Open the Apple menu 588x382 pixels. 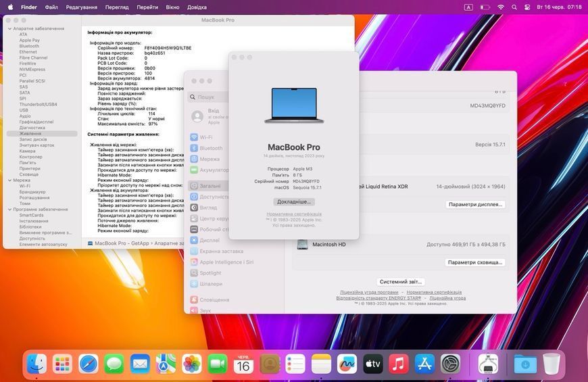tap(10, 7)
